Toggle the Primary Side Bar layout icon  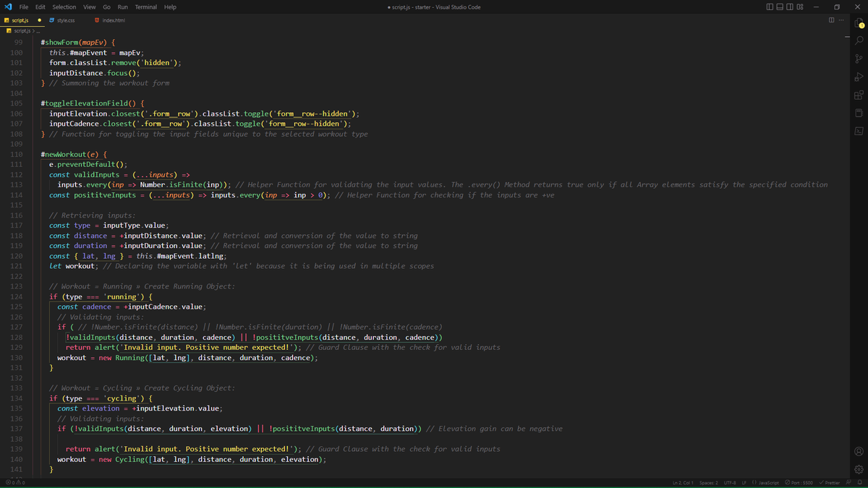click(770, 7)
